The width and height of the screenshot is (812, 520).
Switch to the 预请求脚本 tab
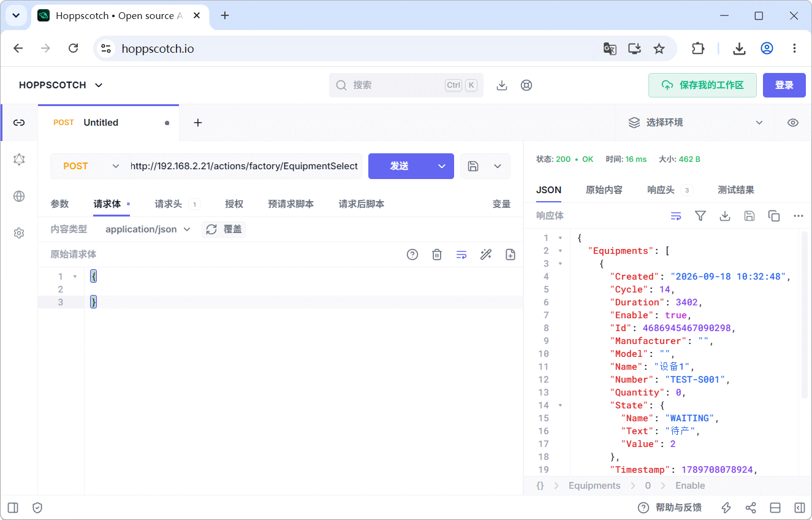[291, 204]
